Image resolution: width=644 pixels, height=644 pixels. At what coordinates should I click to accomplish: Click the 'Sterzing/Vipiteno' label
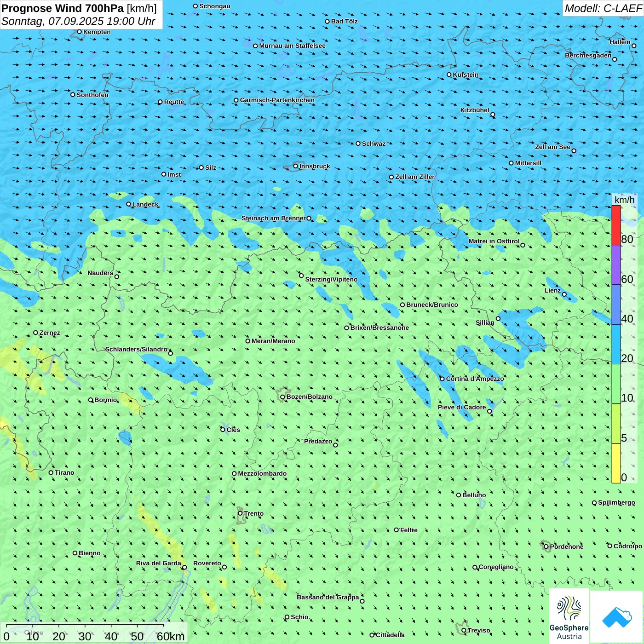(331, 279)
